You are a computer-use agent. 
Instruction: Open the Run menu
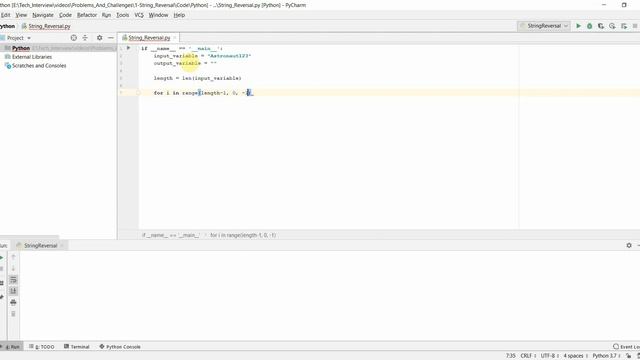tap(107, 15)
